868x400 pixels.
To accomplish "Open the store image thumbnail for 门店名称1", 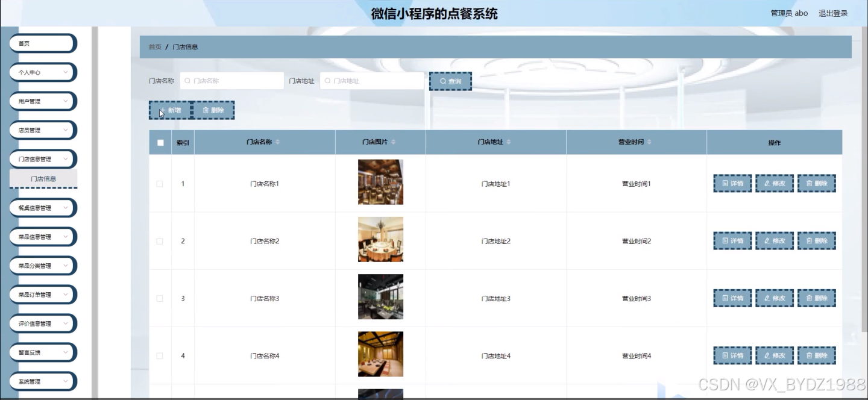I will pyautogui.click(x=380, y=182).
